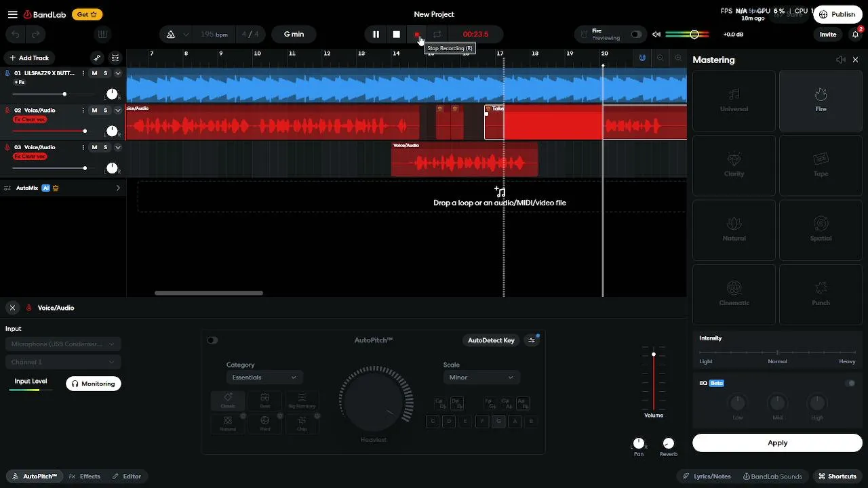
Task: Open the track mixer view icon
Action: (115, 58)
